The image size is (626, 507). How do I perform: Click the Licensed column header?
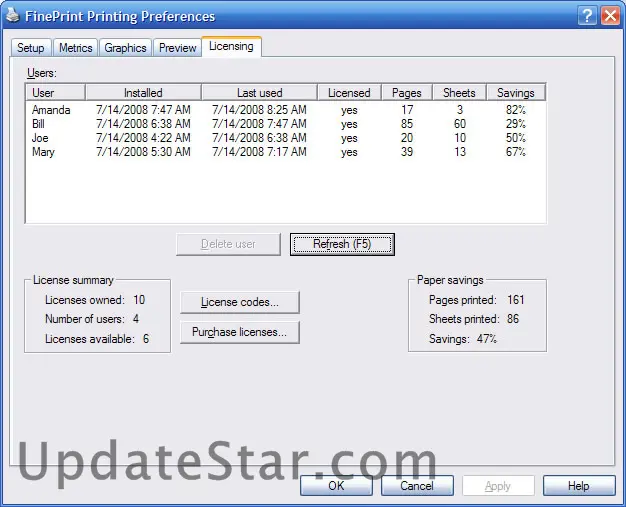click(x=349, y=93)
